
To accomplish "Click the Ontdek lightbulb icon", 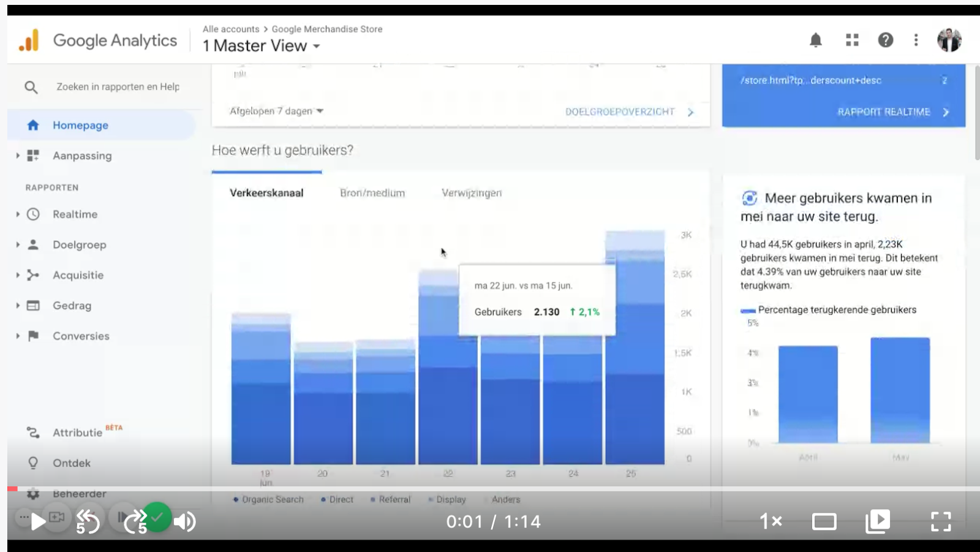I will pyautogui.click(x=33, y=463).
